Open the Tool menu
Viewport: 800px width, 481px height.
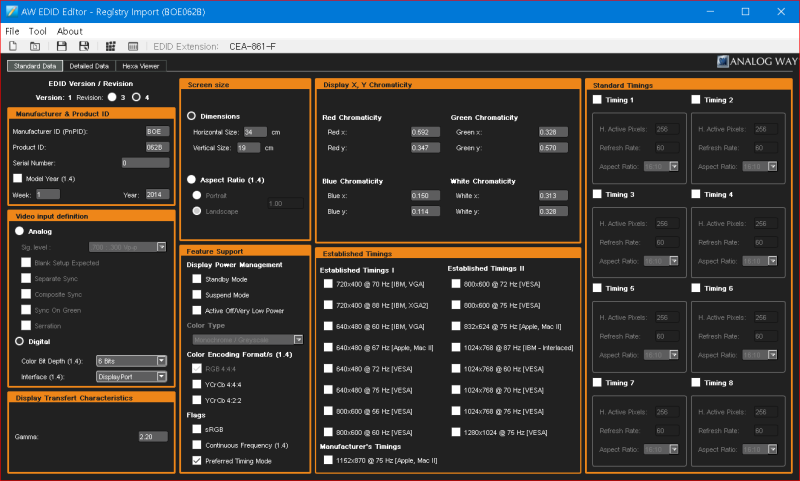click(x=38, y=31)
